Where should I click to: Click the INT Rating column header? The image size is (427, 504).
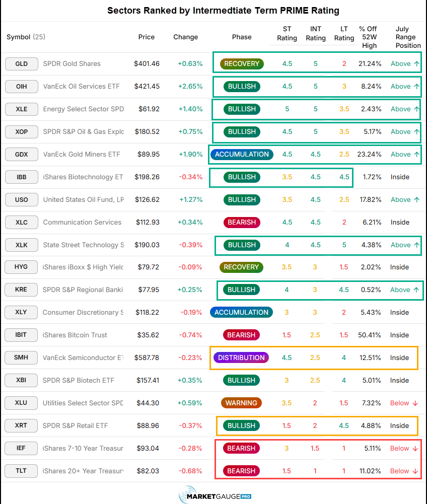(316, 33)
